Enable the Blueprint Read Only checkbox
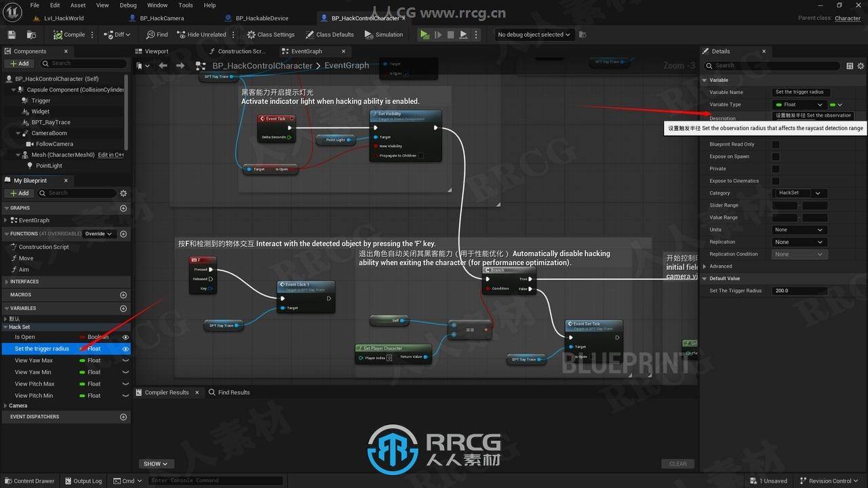Screen dimensions: 868x488 776,144
